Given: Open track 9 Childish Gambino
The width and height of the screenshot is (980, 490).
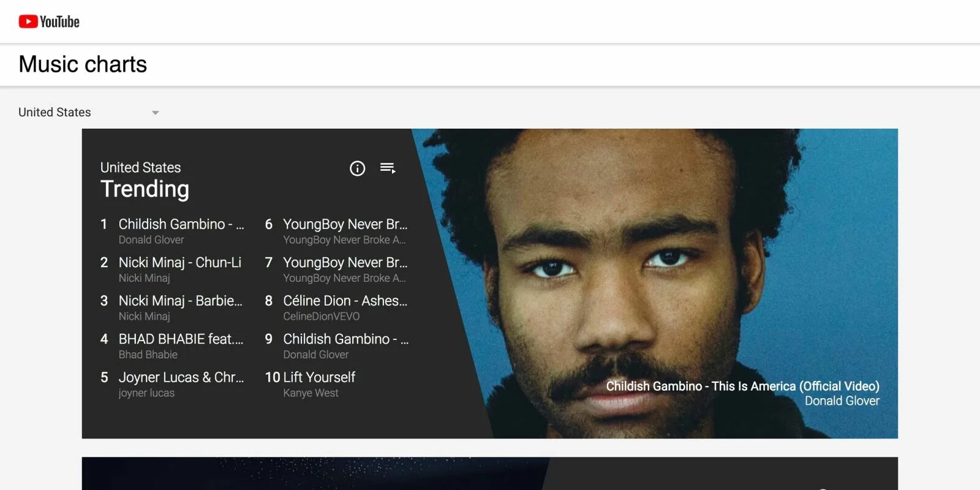Looking at the screenshot, I should [x=346, y=339].
